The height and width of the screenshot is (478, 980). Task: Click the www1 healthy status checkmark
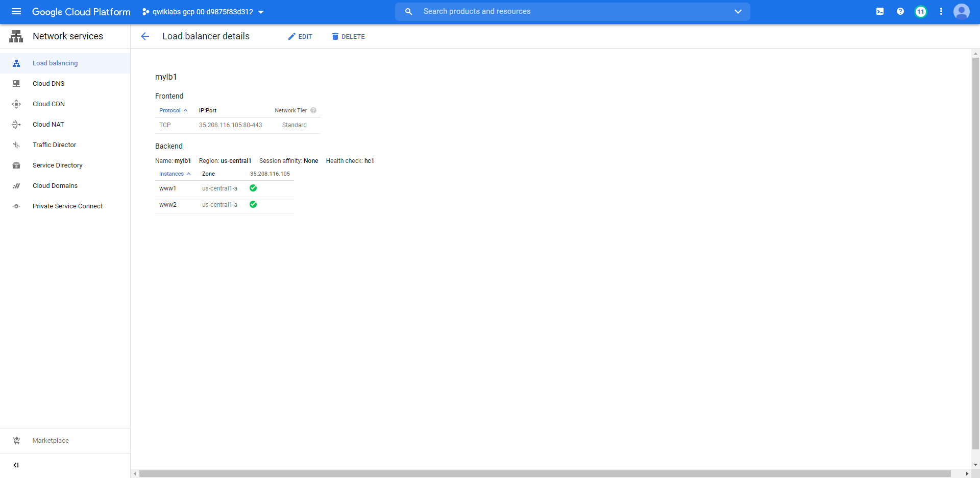point(253,188)
